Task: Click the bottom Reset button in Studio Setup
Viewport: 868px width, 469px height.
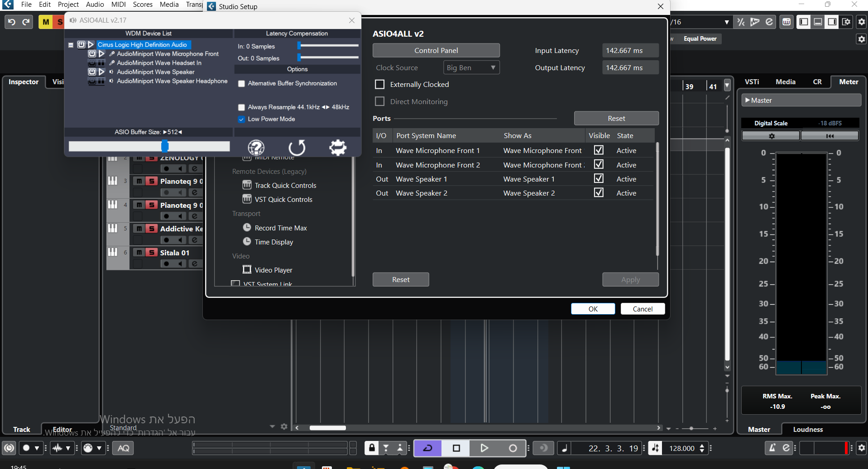Action: coord(401,280)
